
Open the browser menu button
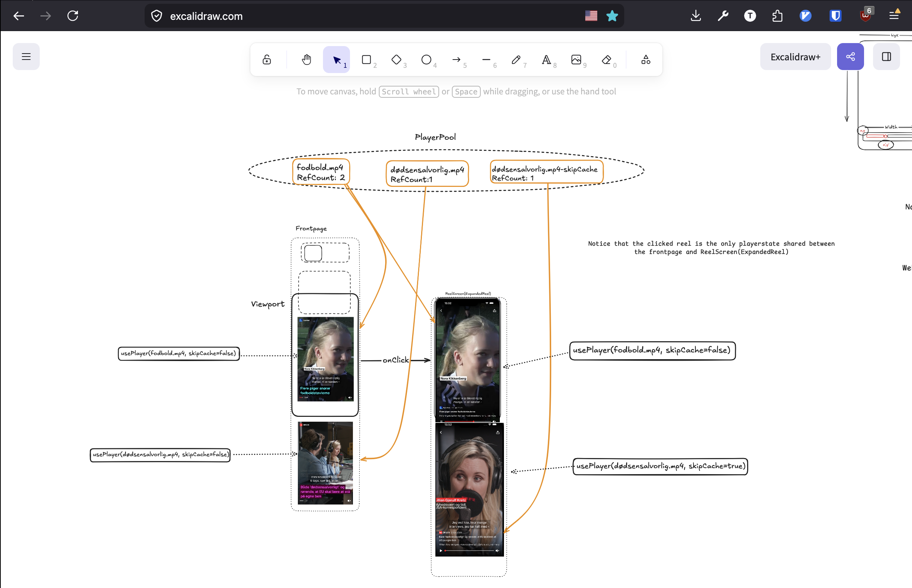894,16
